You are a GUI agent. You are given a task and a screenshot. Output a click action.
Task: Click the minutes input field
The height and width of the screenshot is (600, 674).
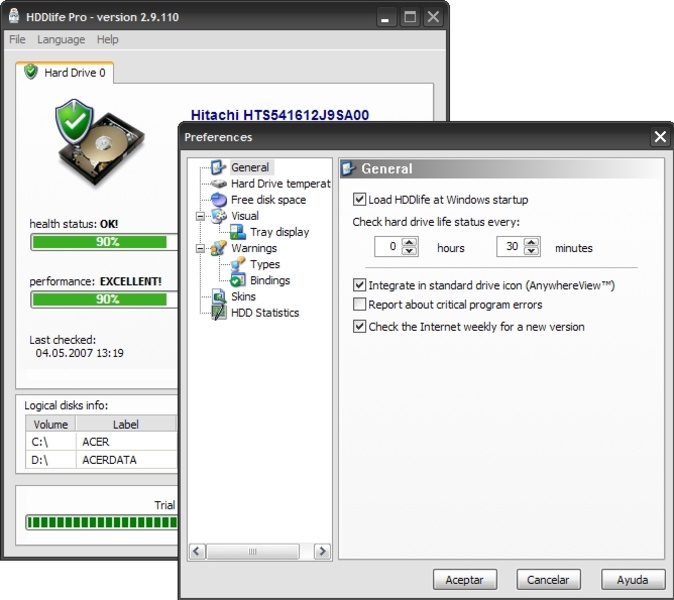(x=509, y=247)
